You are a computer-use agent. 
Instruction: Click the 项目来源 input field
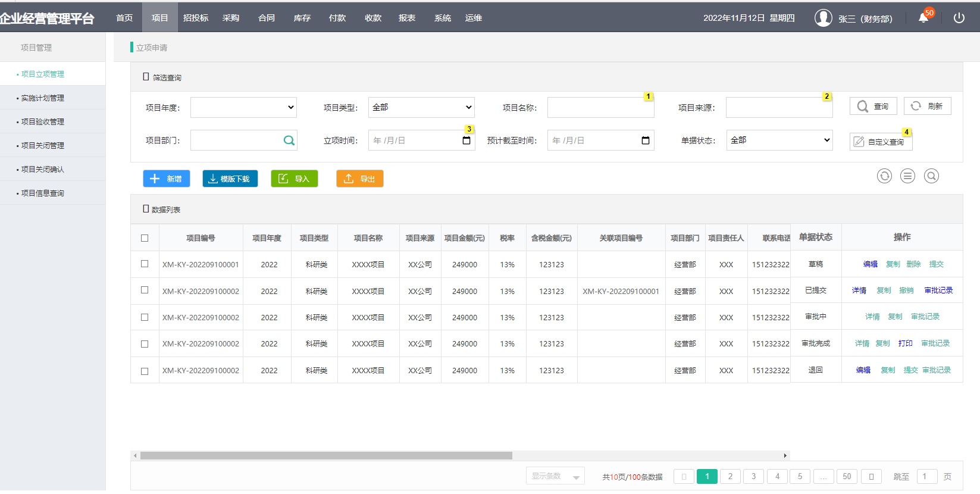click(779, 108)
